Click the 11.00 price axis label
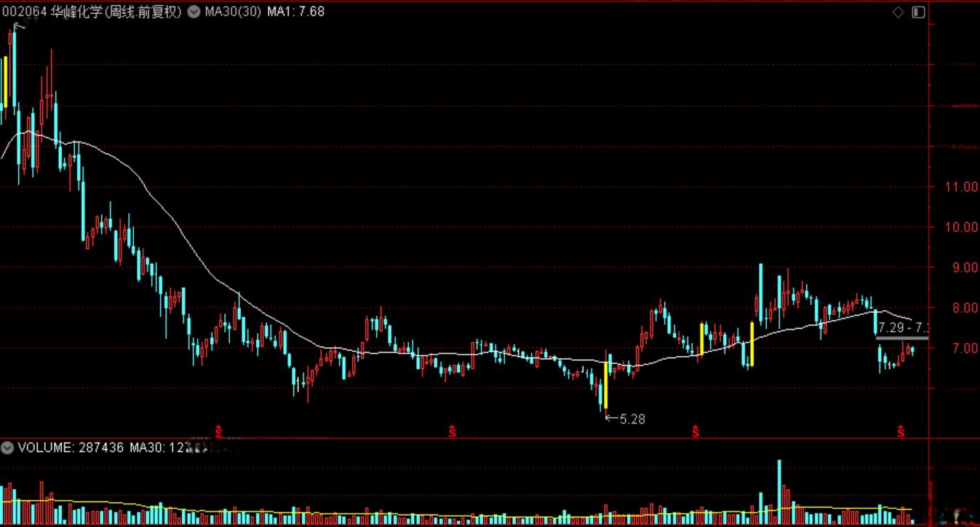980x527 pixels. [960, 187]
